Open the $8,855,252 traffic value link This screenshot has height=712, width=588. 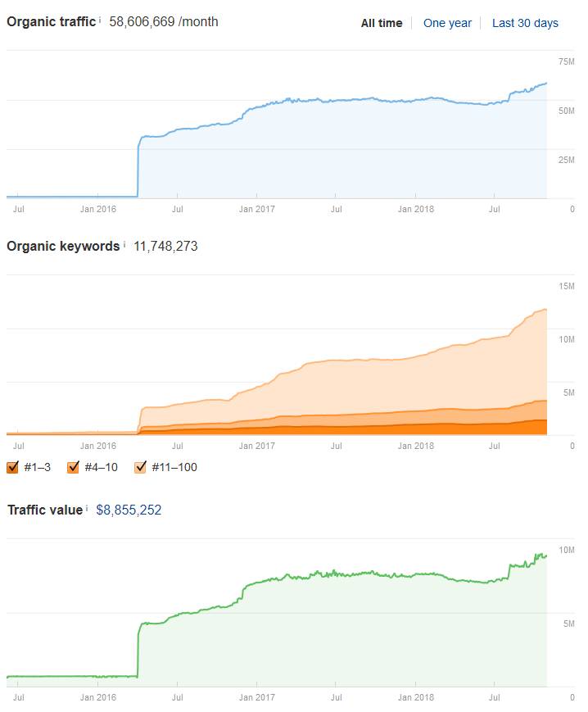[129, 510]
